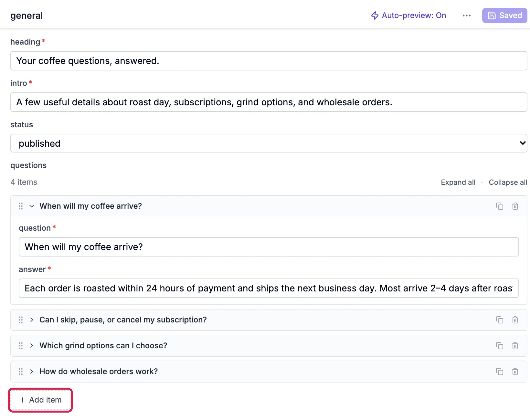Click Collapse all
Viewport: 530px width, 420px height.
click(508, 182)
